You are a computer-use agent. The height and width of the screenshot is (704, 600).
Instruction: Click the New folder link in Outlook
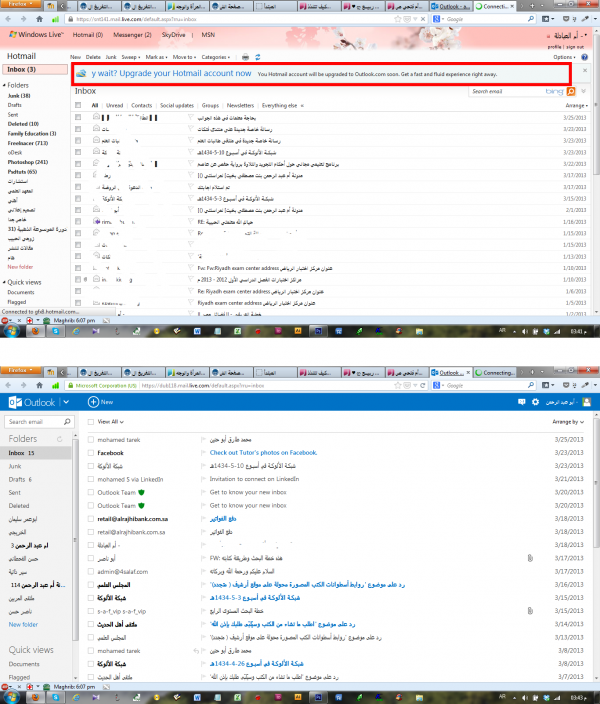23,625
